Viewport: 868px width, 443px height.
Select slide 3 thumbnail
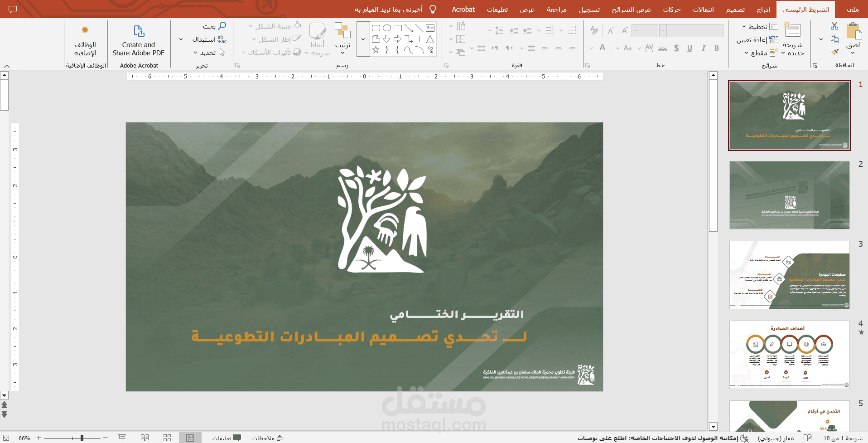790,275
